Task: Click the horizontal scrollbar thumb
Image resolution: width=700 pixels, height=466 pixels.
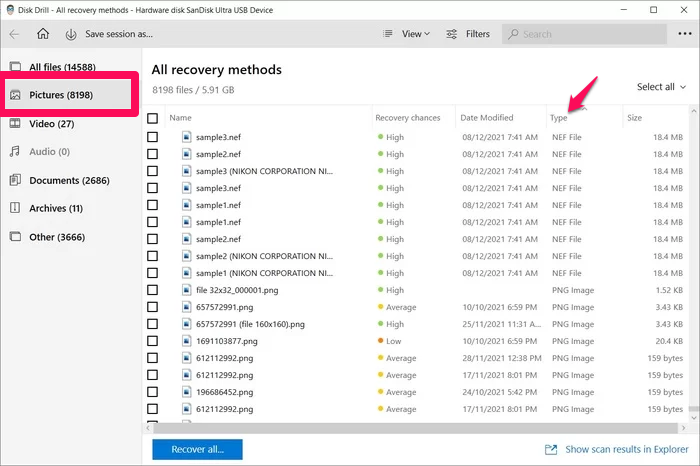Action: (x=415, y=428)
